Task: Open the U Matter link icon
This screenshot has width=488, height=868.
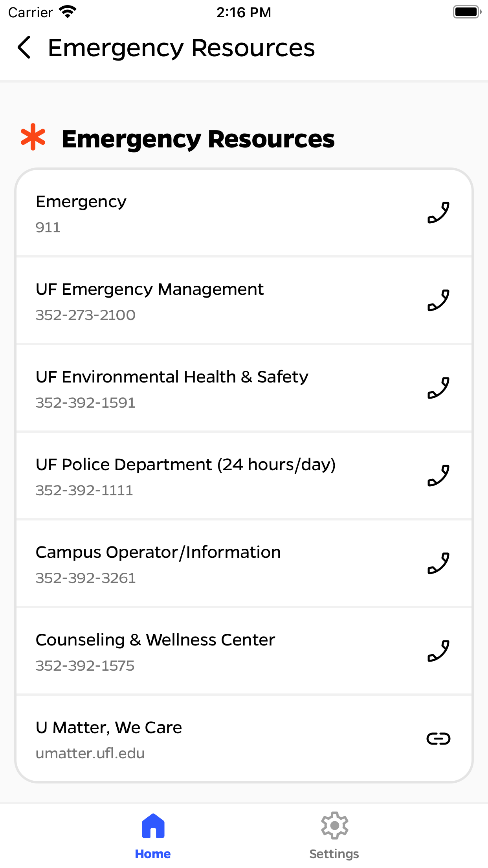Action: coord(438,739)
